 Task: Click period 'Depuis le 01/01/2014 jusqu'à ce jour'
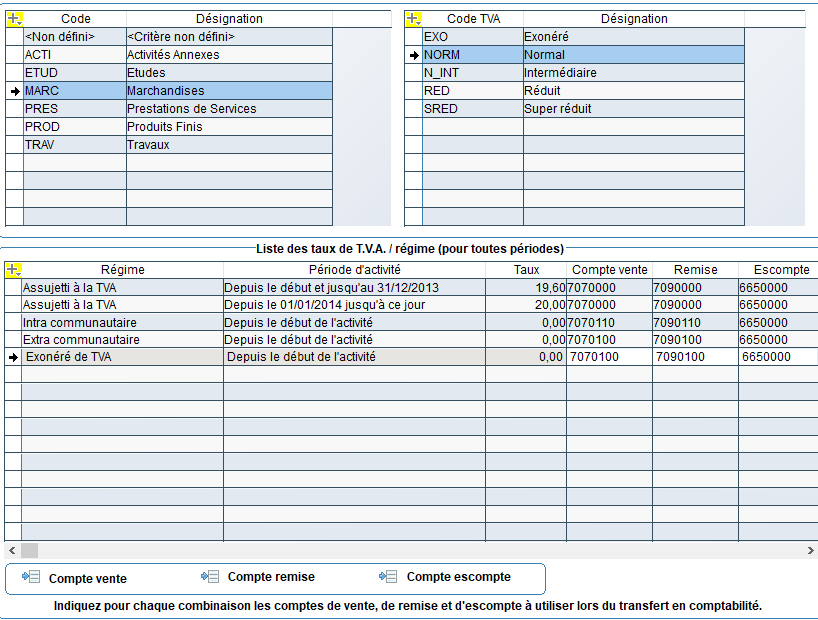tap(355, 305)
